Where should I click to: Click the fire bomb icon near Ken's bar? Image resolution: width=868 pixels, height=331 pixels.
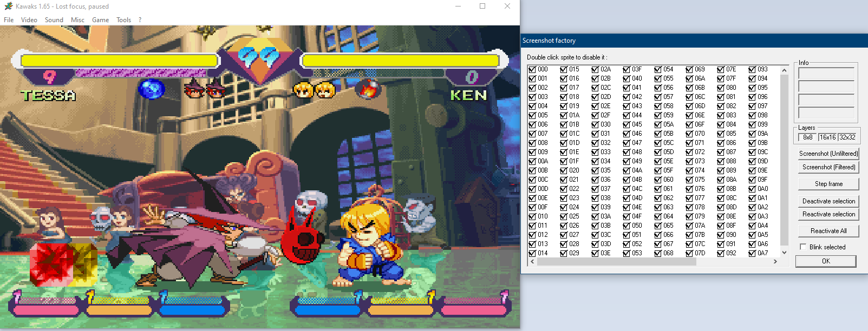click(x=368, y=89)
